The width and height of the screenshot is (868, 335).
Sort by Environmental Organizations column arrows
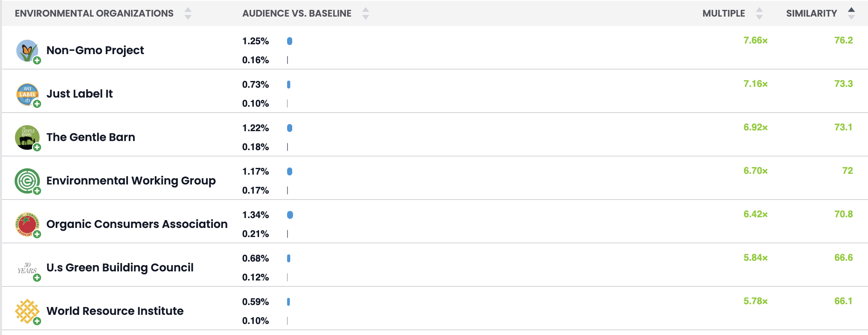188,13
